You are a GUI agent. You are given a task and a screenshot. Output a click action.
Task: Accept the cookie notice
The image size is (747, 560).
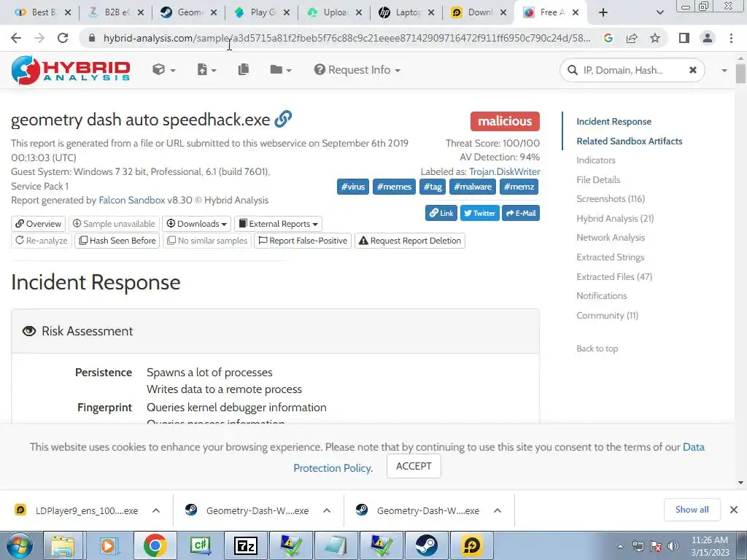(414, 466)
